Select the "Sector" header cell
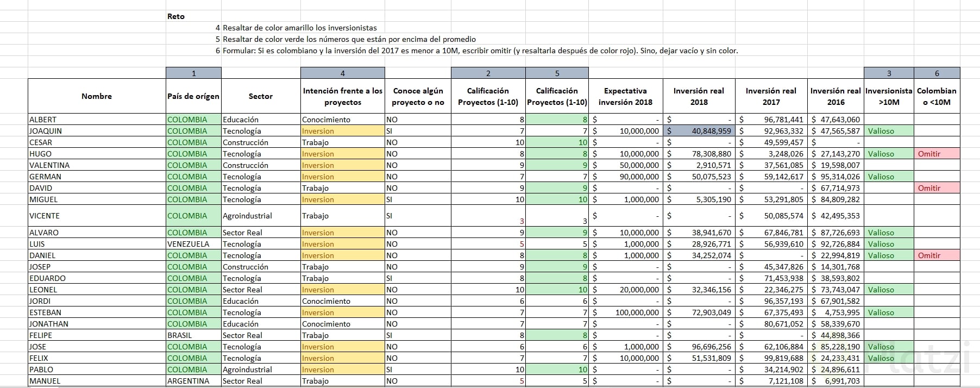The image size is (980, 388). click(261, 96)
